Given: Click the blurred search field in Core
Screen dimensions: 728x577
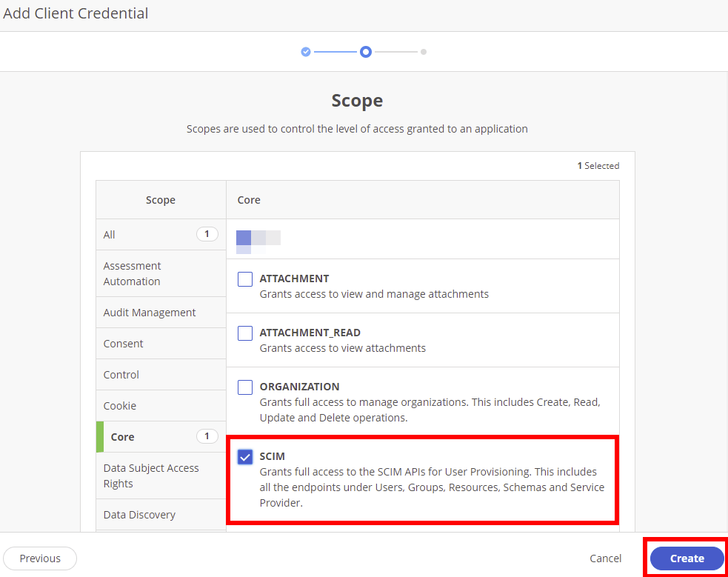Looking at the screenshot, I should point(258,242).
